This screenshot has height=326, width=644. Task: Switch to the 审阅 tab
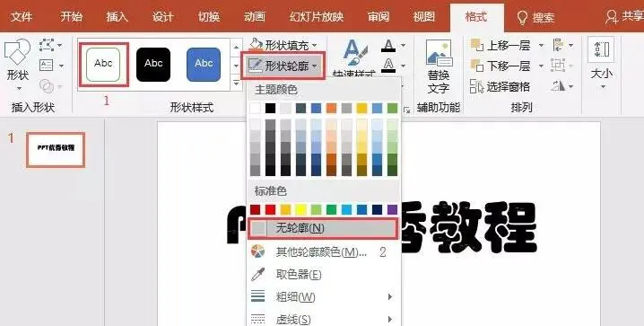[378, 17]
